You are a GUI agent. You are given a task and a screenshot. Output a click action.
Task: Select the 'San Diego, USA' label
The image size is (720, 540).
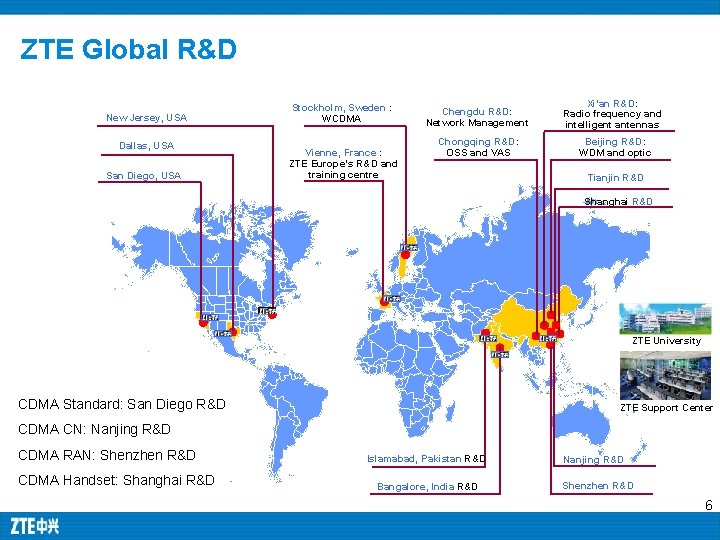pos(143,175)
